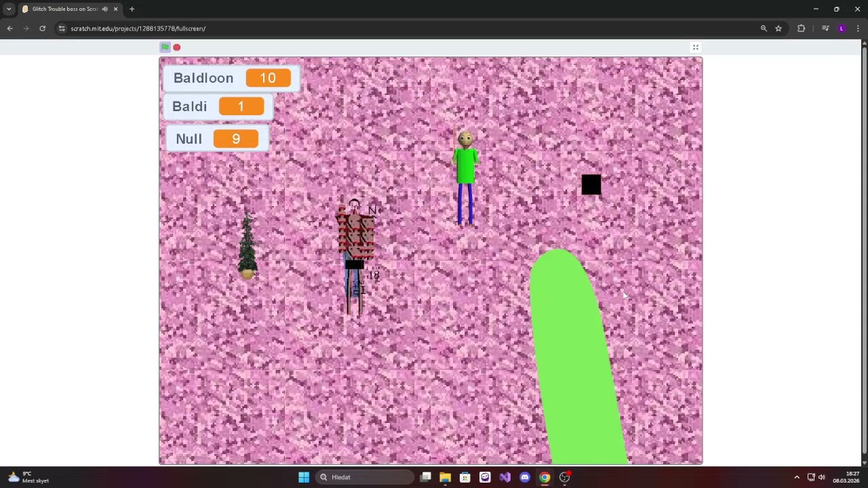This screenshot has height=488, width=868.
Task: Open the volume tray icon
Action: pyautogui.click(x=822, y=477)
